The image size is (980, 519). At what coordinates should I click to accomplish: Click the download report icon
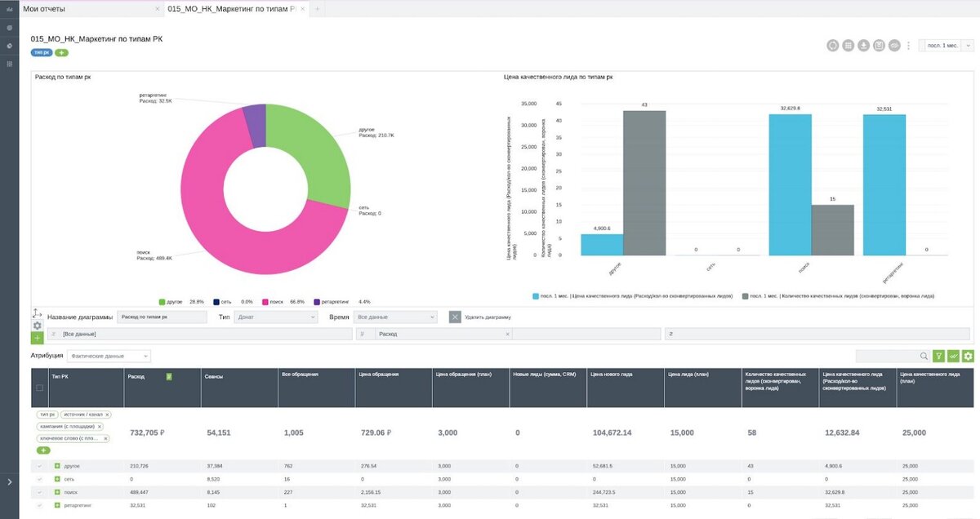pos(864,46)
